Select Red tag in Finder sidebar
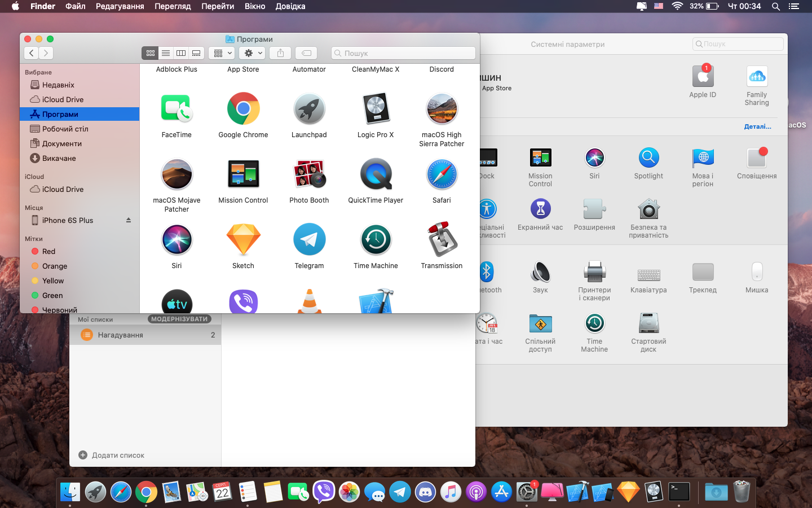This screenshot has width=812, height=508. pyautogui.click(x=80, y=251)
